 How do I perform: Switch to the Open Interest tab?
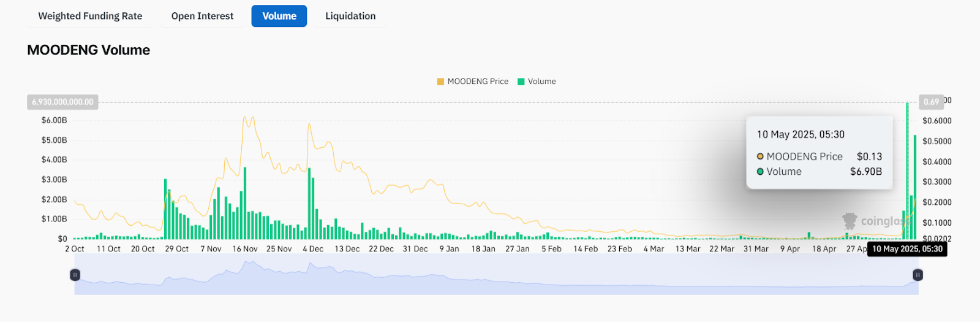coord(202,16)
